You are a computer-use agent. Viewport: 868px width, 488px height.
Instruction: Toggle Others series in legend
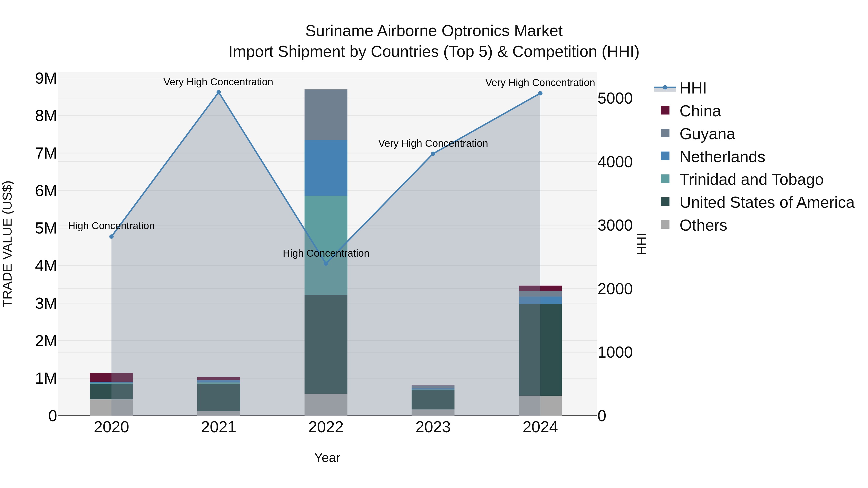click(x=693, y=225)
